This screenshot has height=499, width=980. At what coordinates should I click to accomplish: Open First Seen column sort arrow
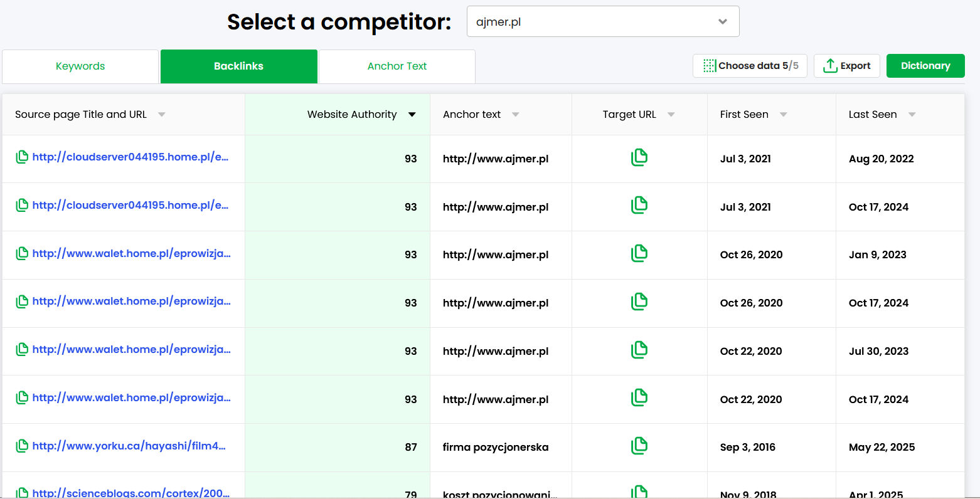(x=783, y=115)
